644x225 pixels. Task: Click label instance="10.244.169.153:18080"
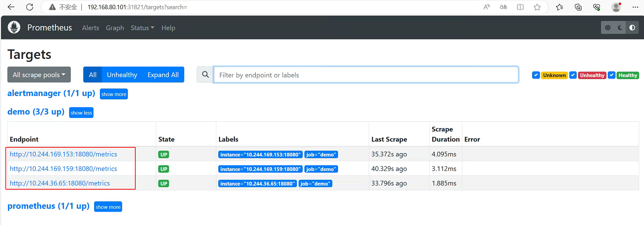[x=260, y=155]
